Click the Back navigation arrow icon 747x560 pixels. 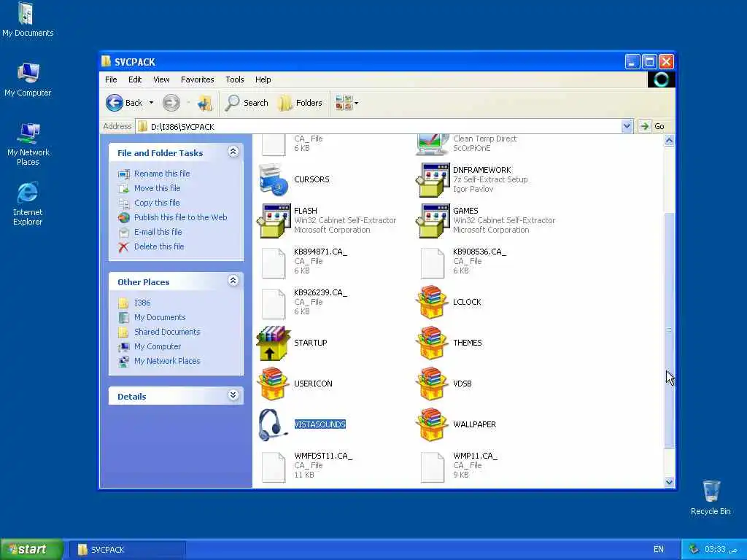pos(115,103)
